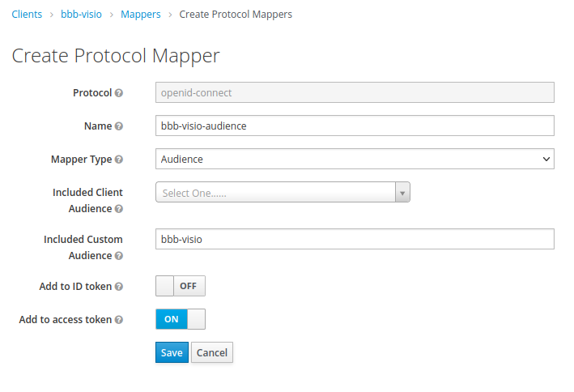
Task: Show the Mapper Type help tooltip icon
Action: point(119,160)
